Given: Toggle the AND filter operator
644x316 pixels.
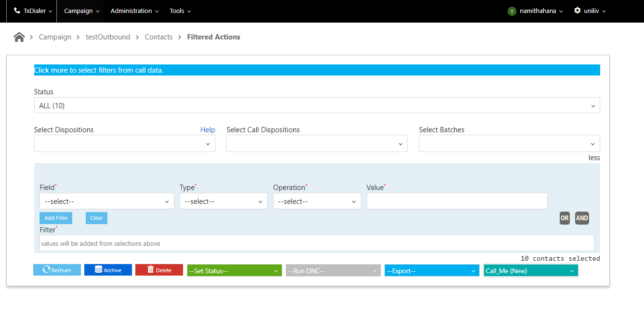Looking at the screenshot, I should pos(582,218).
